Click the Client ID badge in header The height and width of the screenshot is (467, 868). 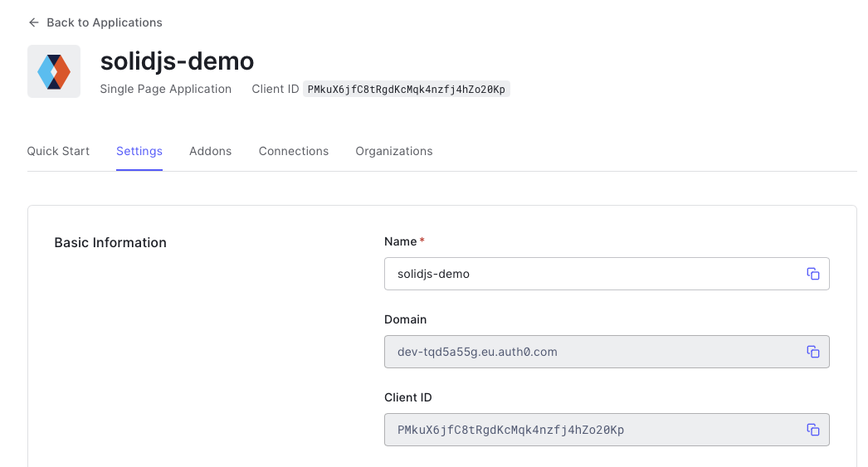coord(407,89)
